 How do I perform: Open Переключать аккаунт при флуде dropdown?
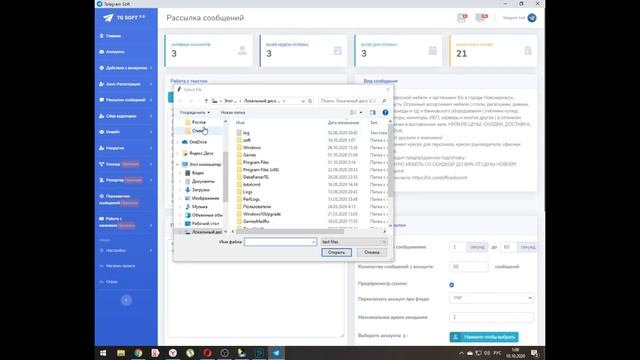[x=491, y=298]
